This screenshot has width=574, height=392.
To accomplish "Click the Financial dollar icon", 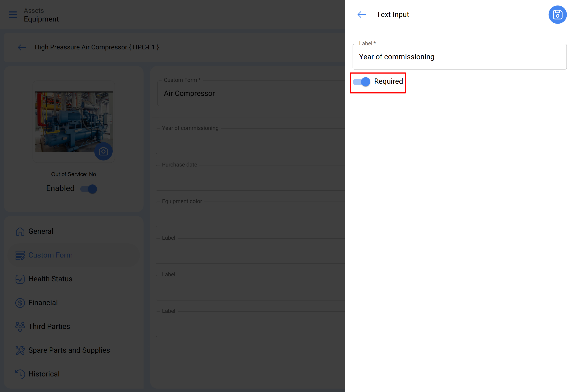I will pos(20,303).
